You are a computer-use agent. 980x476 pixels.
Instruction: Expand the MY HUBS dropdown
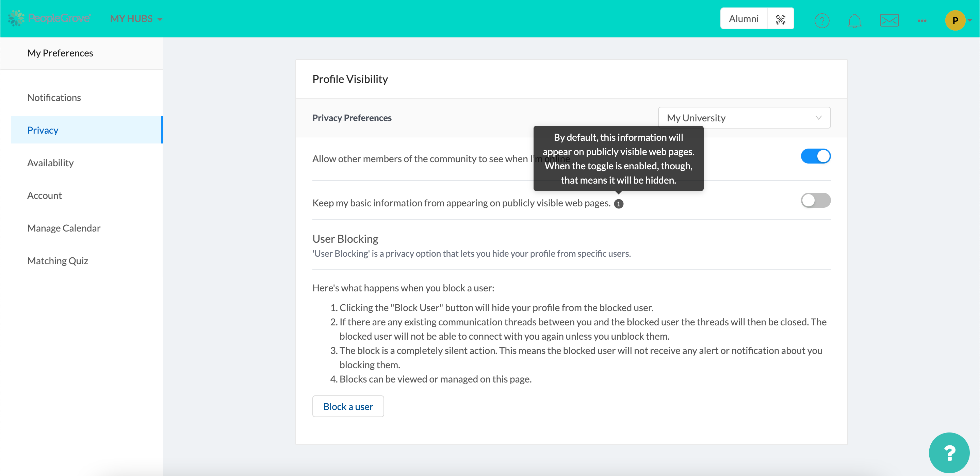point(136,19)
